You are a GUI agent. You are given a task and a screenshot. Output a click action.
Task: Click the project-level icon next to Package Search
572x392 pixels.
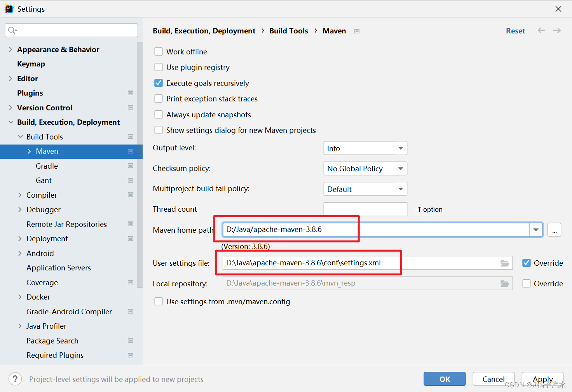pyautogui.click(x=131, y=340)
